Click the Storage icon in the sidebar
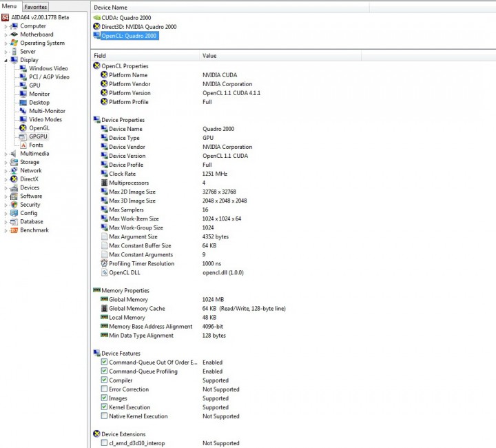The image size is (496, 448). click(x=14, y=162)
